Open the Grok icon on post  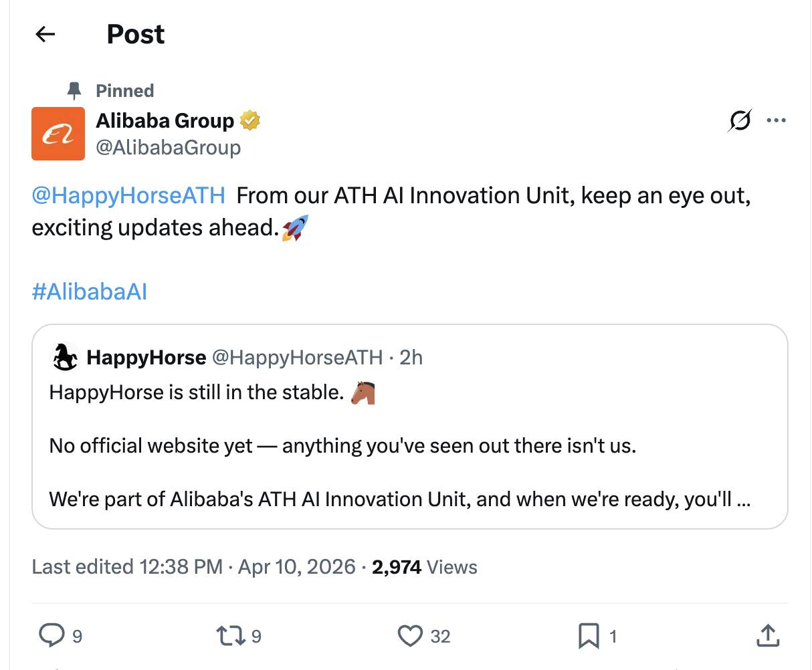(740, 121)
